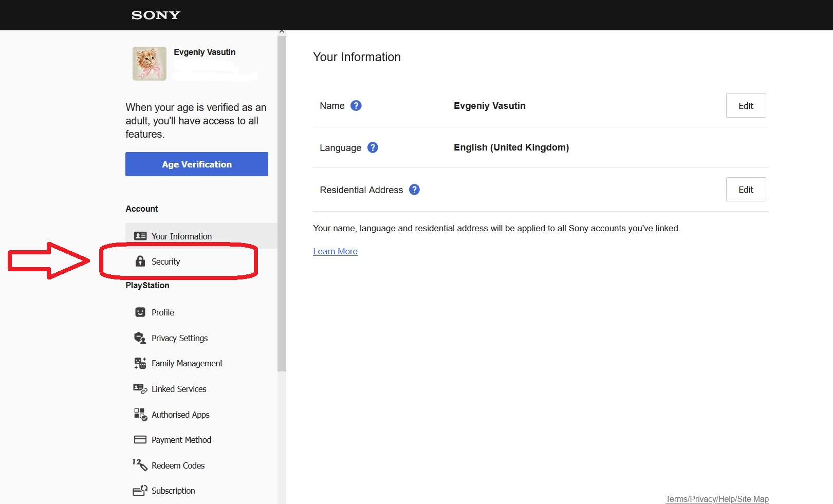Follow the Learn More link

(x=335, y=251)
